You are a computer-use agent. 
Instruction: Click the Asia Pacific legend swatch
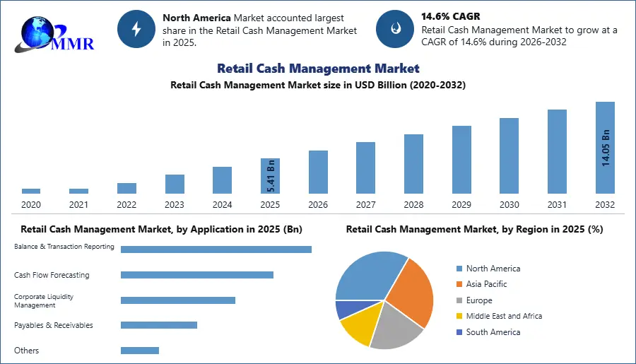tap(459, 284)
